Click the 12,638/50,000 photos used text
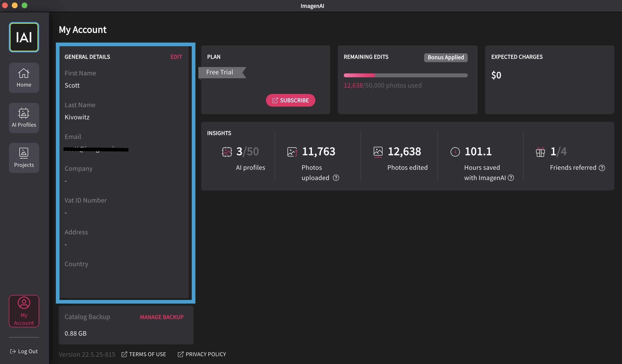 click(383, 85)
